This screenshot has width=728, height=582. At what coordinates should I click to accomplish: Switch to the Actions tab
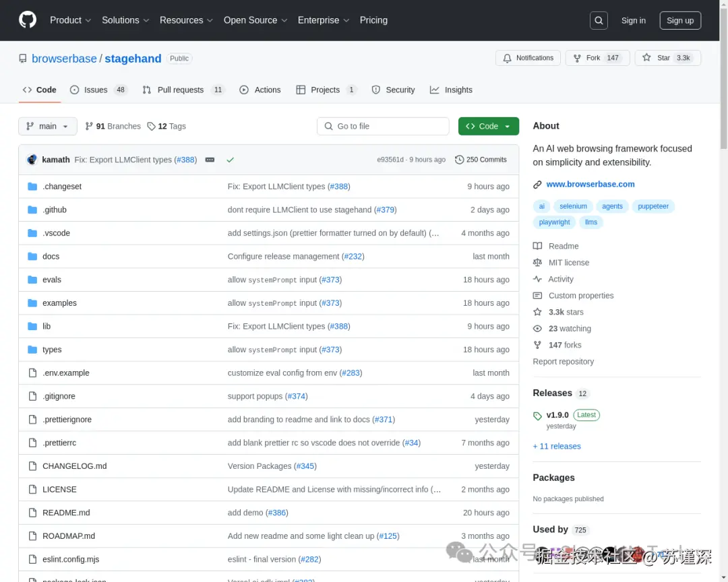(260, 90)
